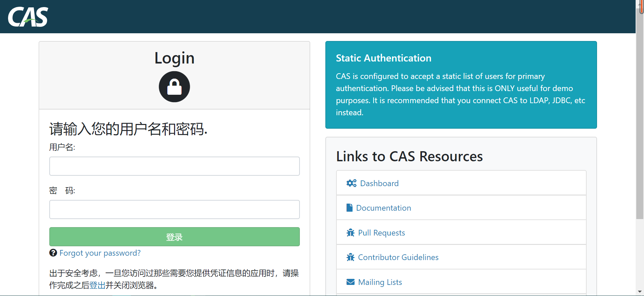Click the Links to CAS Resources heading
The height and width of the screenshot is (296, 644).
pos(410,157)
